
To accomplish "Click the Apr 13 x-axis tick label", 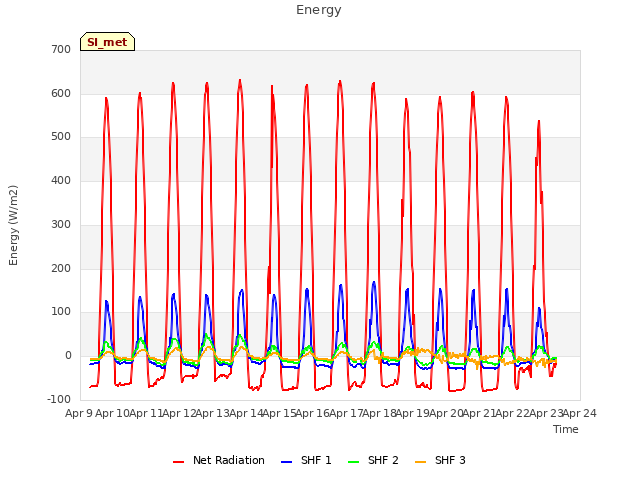I will [x=212, y=413].
